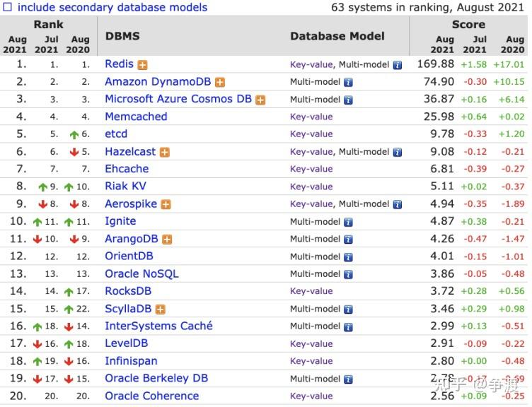Viewport: 532px width, 407px height.
Task: Open the Ehcache link
Action: [127, 169]
